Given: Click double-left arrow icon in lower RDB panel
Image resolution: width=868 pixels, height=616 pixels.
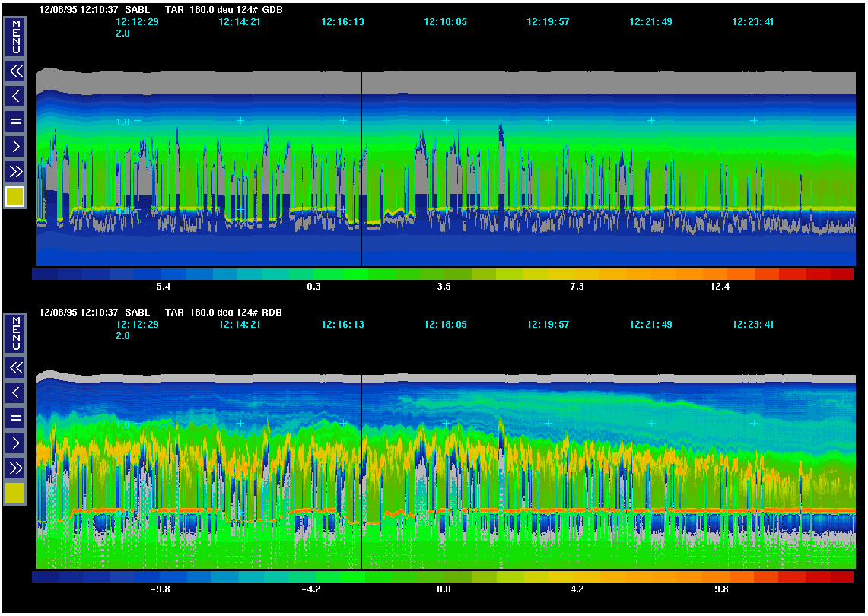Looking at the screenshot, I should click(x=15, y=368).
